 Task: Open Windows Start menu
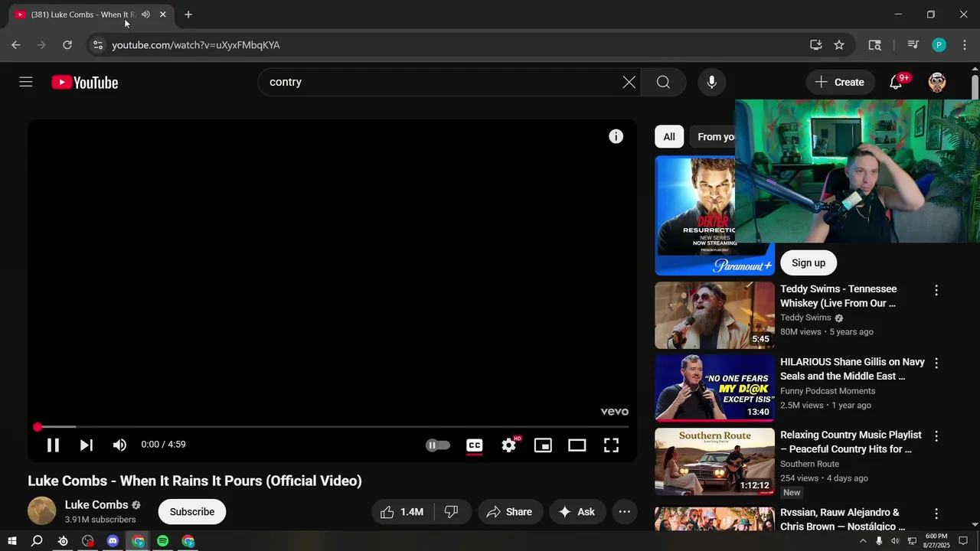pos(11,541)
